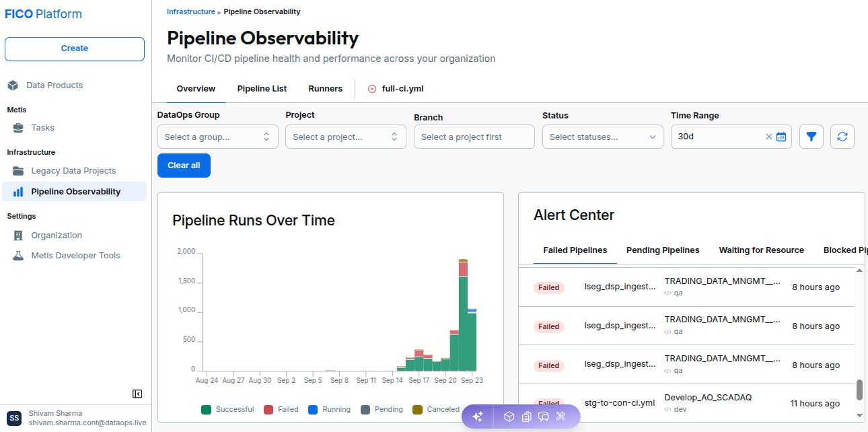
Task: Switch to the Pipeline List tab
Action: 262,89
